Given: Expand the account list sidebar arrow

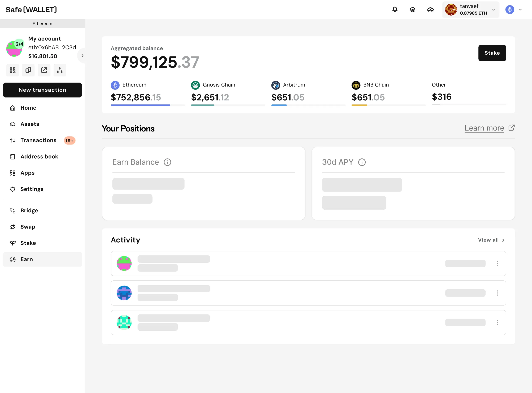Looking at the screenshot, I should [82, 55].
